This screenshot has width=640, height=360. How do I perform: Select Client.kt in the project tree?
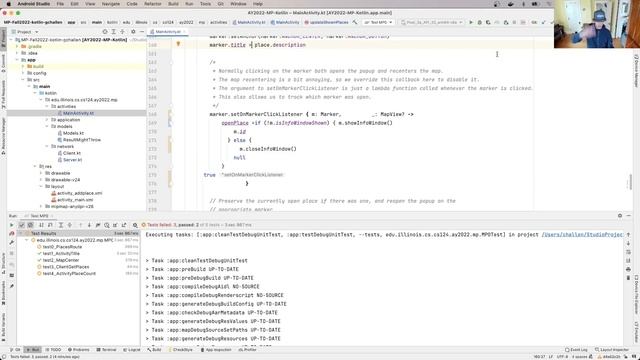(72, 153)
